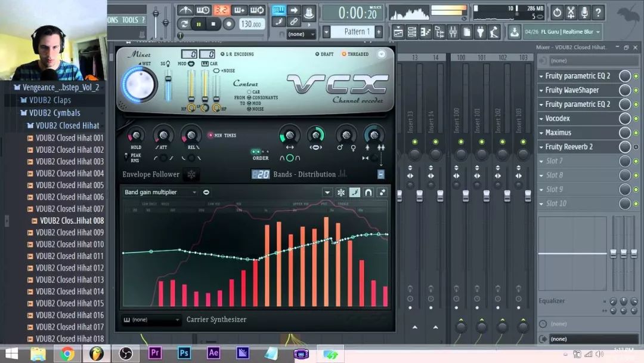
Task: Disable the Threaded option in Vocodex
Action: pos(344,54)
